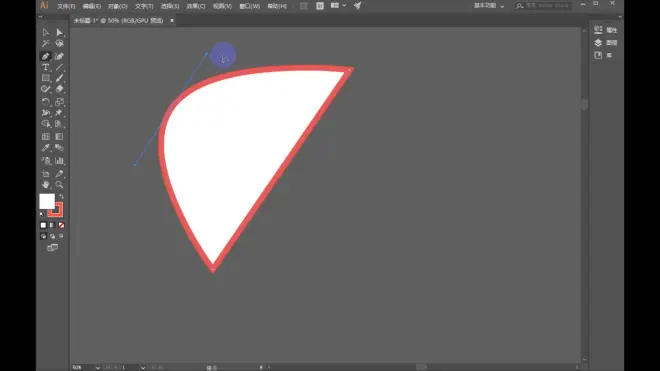Open the Change Screen Mode button
The width and height of the screenshot is (660, 371).
pyautogui.click(x=53, y=248)
